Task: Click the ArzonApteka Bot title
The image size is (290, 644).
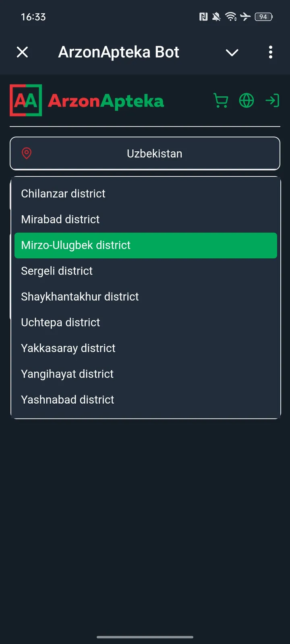Action: pyautogui.click(x=118, y=52)
